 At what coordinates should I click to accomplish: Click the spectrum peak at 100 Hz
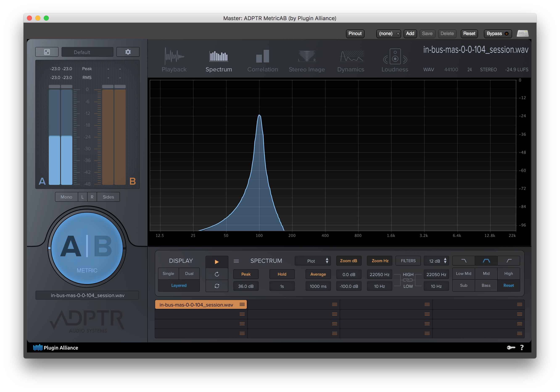click(x=259, y=115)
